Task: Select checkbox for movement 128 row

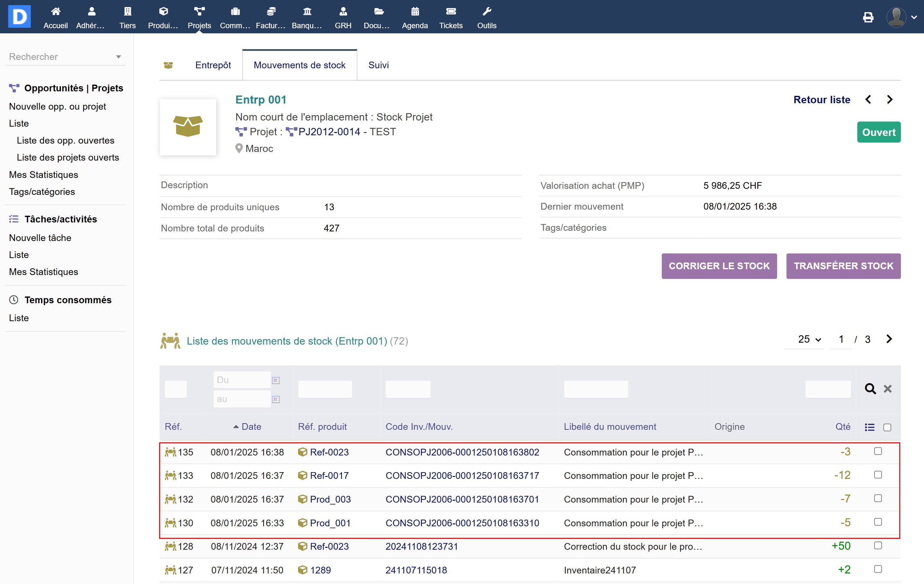Action: coord(877,545)
